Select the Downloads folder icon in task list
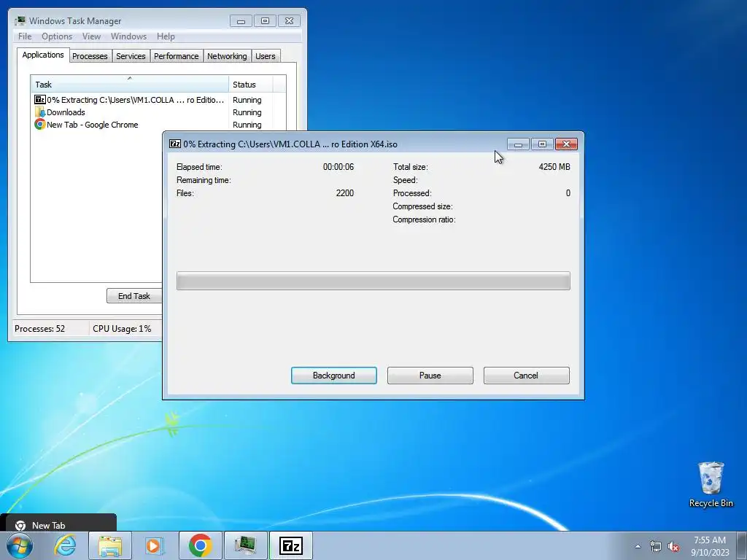 pos(40,112)
